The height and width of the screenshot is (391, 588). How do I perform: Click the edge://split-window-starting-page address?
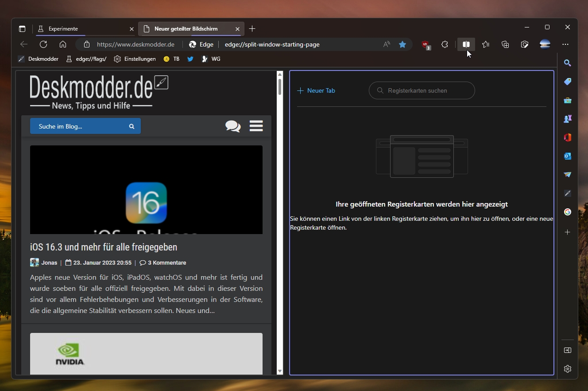(x=272, y=44)
